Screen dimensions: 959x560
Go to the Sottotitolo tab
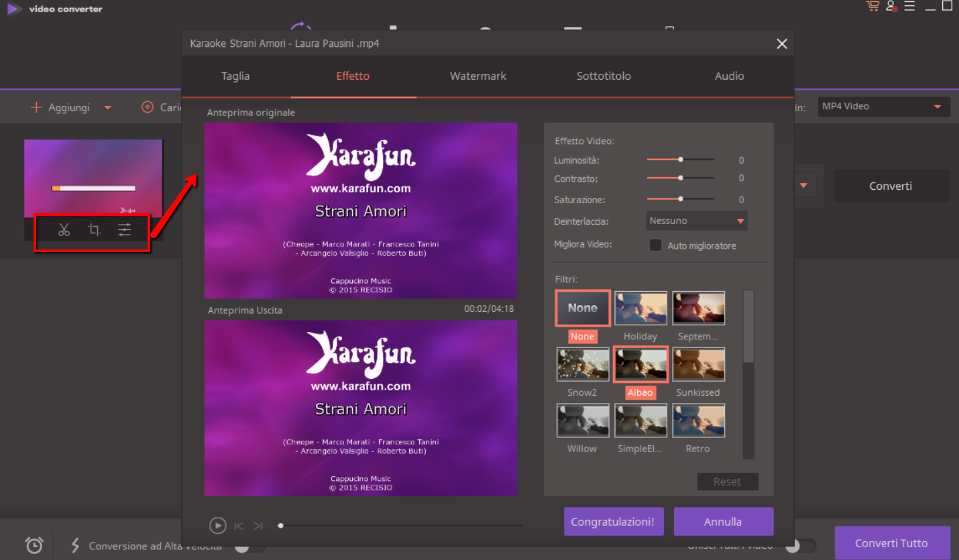(x=604, y=76)
